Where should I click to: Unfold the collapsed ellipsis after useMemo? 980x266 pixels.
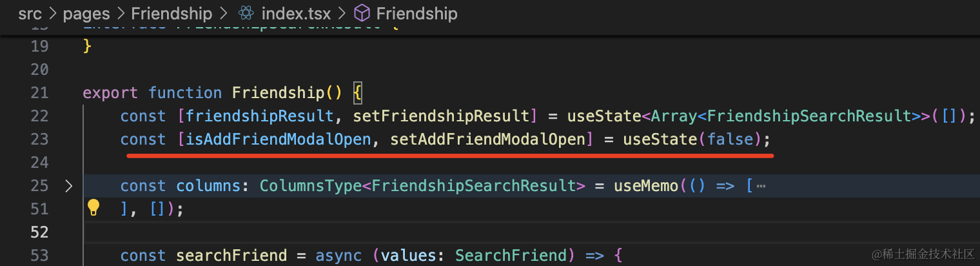tap(761, 186)
